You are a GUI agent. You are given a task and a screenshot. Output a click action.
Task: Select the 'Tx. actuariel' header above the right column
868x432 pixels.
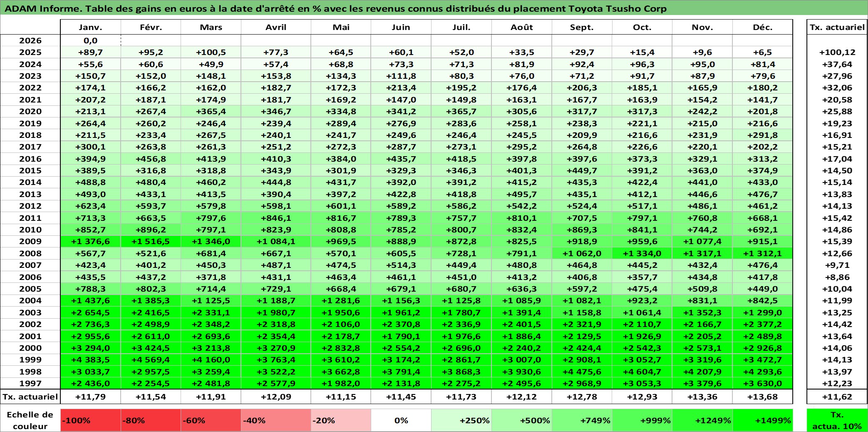tap(837, 27)
